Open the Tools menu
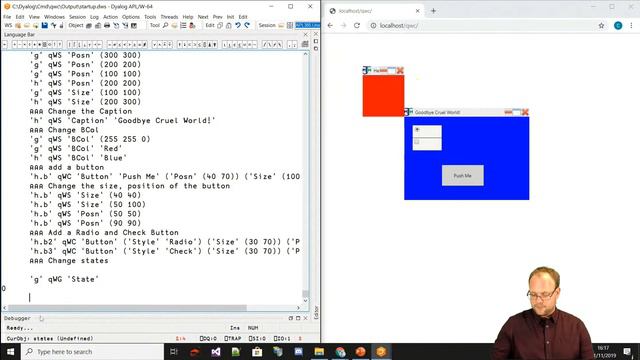The height and width of the screenshot is (360, 640). [x=150, y=17]
